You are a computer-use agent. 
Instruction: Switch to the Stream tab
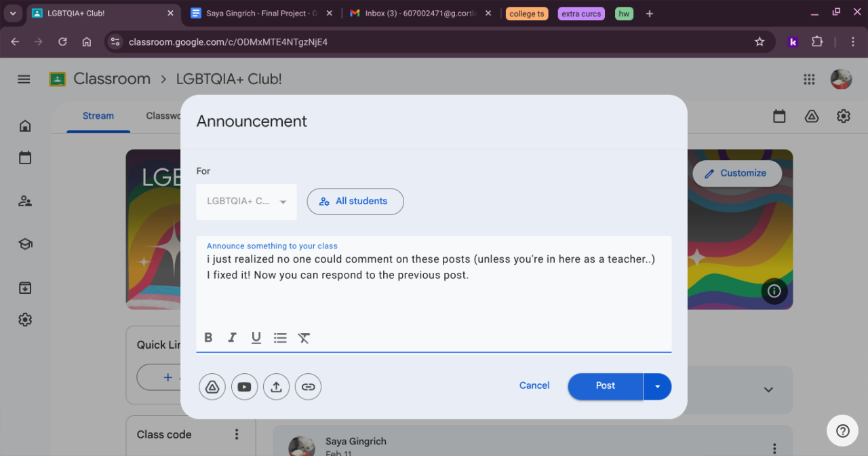(98, 116)
